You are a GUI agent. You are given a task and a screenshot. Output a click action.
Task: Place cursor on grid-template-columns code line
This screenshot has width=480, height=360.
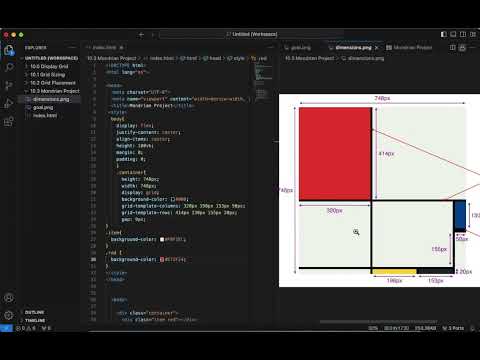(183, 206)
